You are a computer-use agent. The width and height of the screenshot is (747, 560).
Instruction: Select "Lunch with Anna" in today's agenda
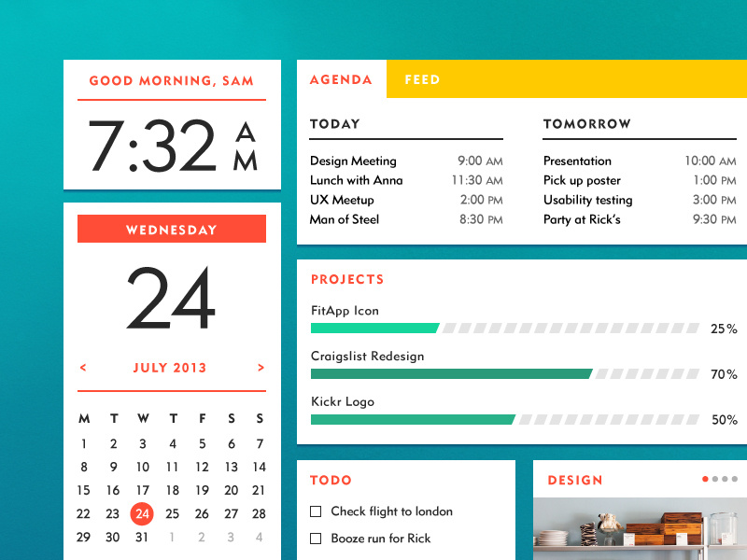[x=357, y=180]
